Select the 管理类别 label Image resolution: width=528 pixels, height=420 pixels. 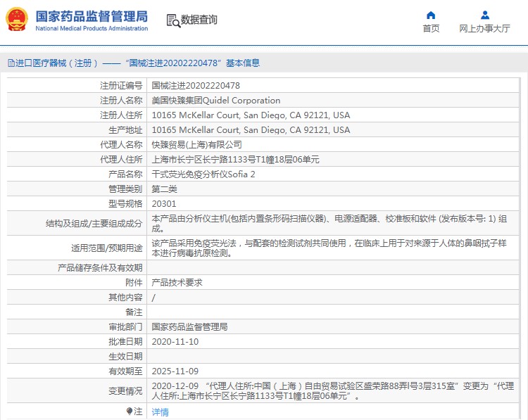click(125, 189)
